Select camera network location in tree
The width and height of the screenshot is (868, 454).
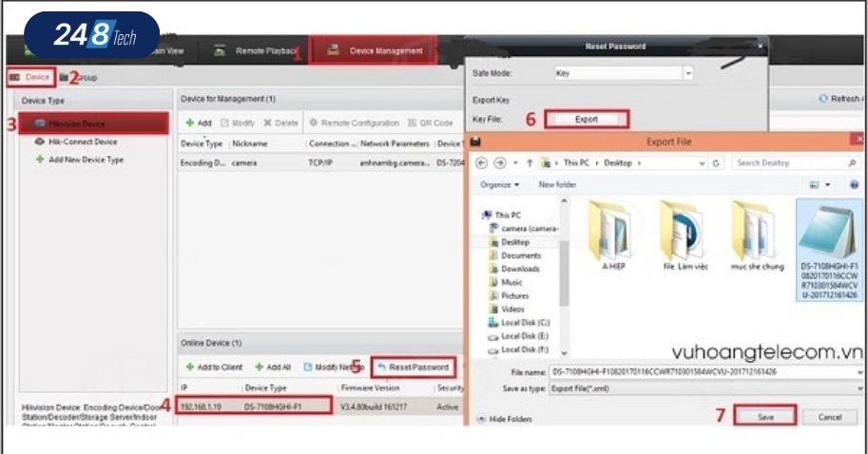click(525, 228)
